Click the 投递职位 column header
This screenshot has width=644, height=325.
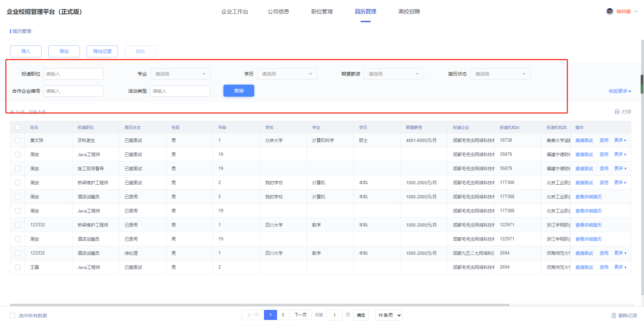pos(86,128)
